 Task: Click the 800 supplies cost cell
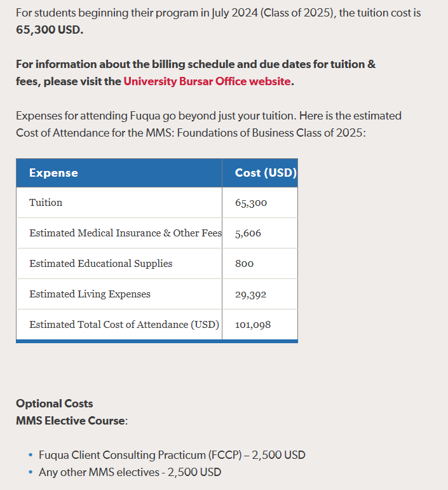[244, 264]
